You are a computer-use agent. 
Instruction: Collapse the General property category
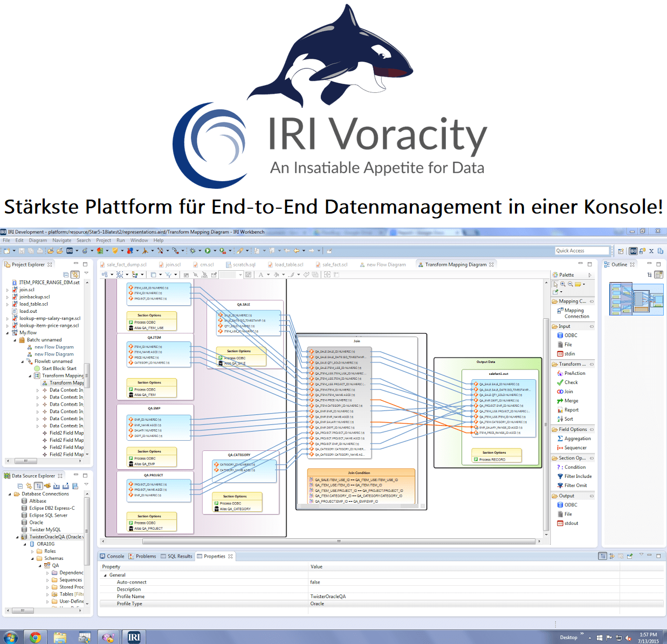pyautogui.click(x=105, y=575)
